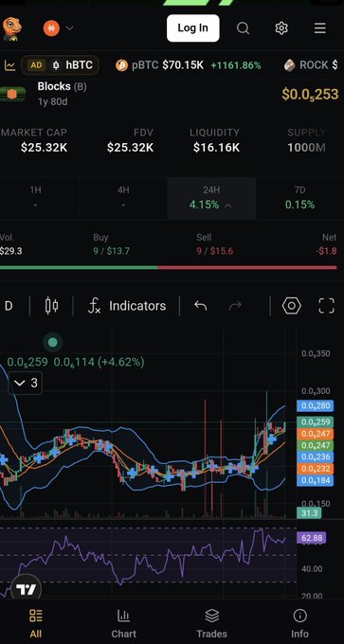Tap the supply value 1000M
This screenshot has height=644, width=344.
coord(306,148)
